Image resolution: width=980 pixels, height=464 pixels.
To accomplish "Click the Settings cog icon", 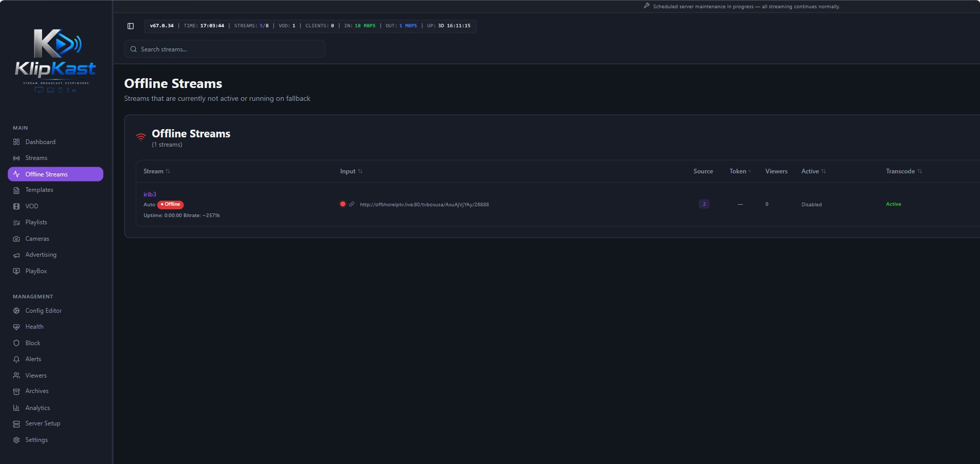I will coord(16,440).
